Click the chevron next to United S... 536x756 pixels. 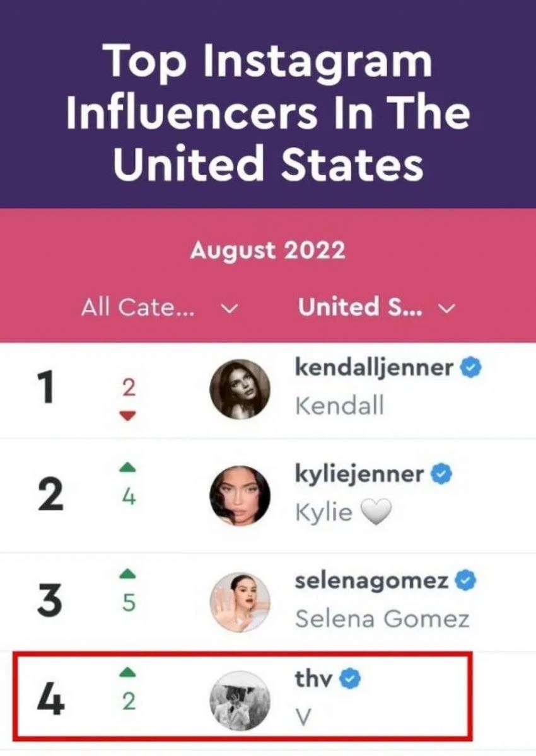pos(446,309)
